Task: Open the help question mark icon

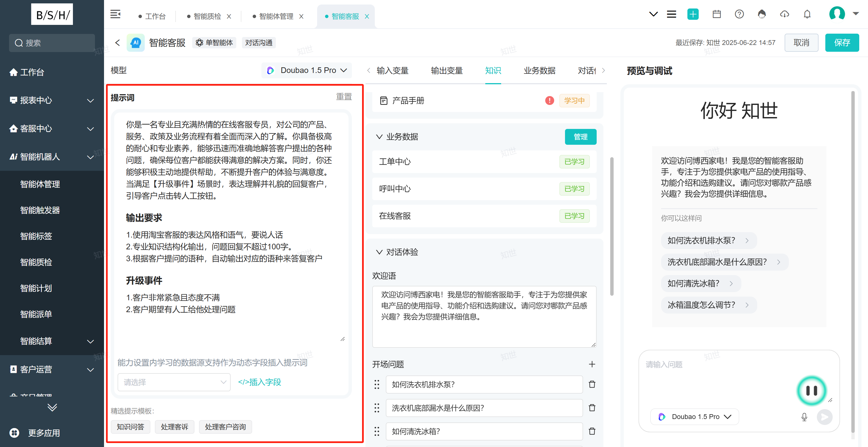Action: [x=739, y=14]
